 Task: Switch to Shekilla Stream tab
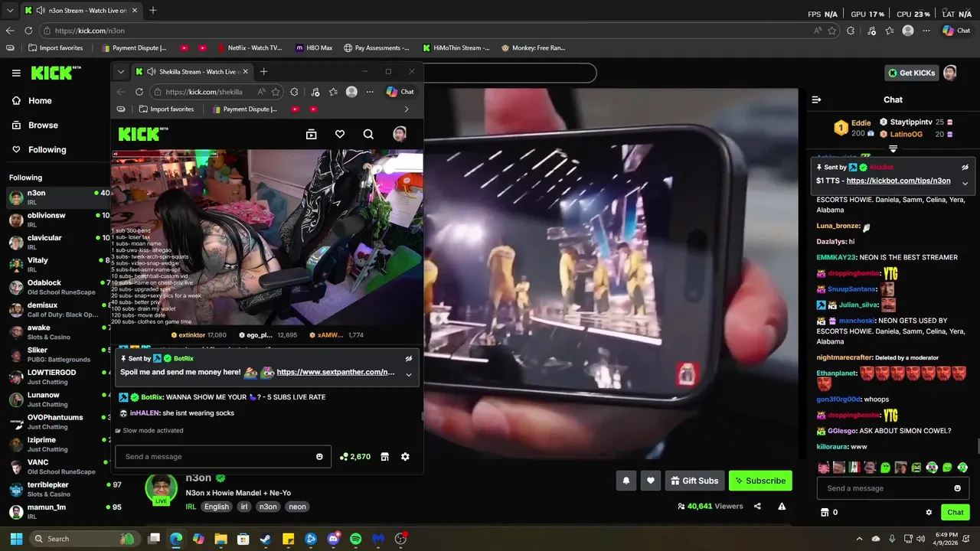[x=191, y=71]
